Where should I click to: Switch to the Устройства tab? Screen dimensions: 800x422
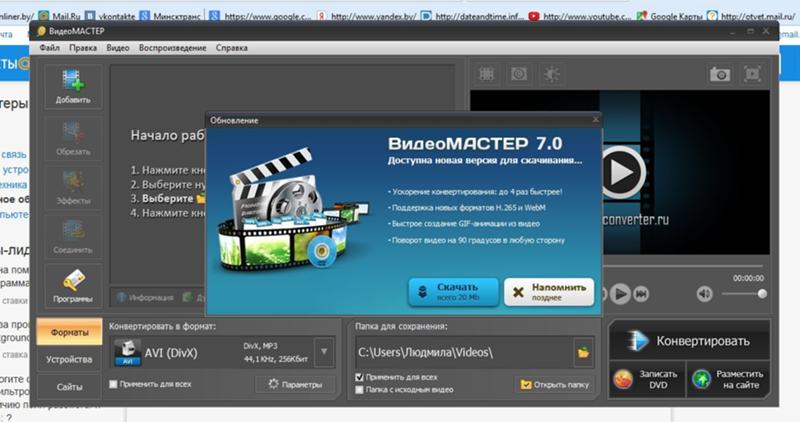point(69,359)
